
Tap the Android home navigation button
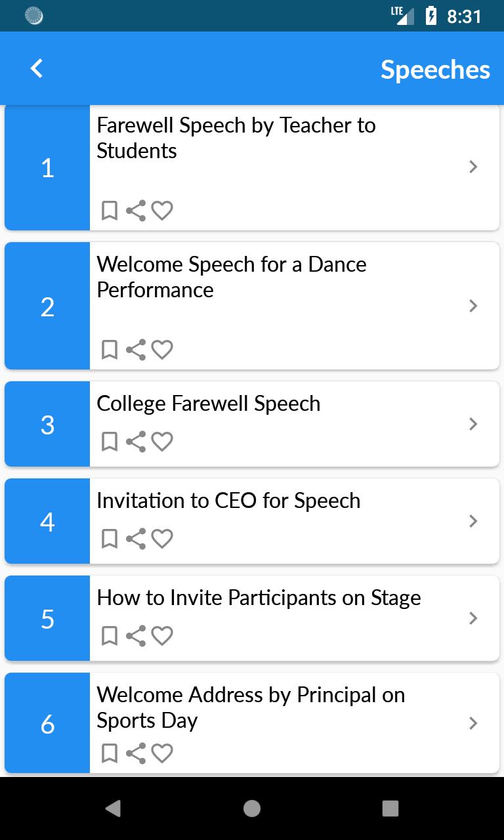(252, 808)
